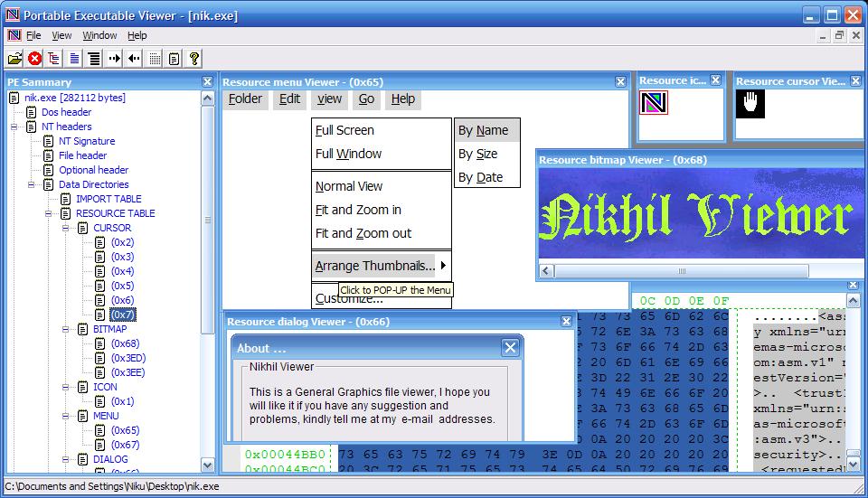Image resolution: width=868 pixels, height=498 pixels.
Task: Click the Nikhil Viewer bitmap image
Action: 701,213
